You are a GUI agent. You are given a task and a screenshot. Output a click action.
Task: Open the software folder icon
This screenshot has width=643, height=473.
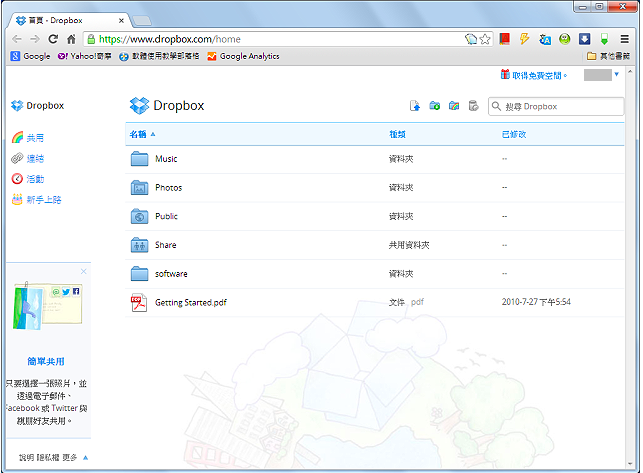[139, 274]
